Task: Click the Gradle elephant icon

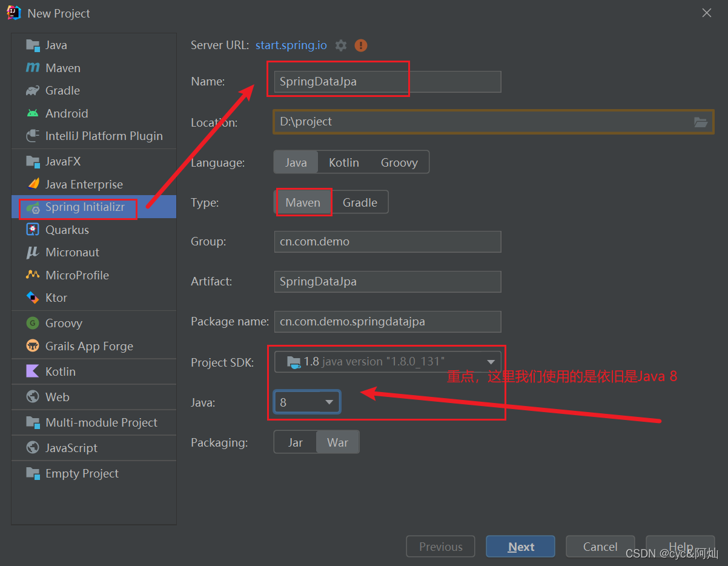Action: point(33,90)
